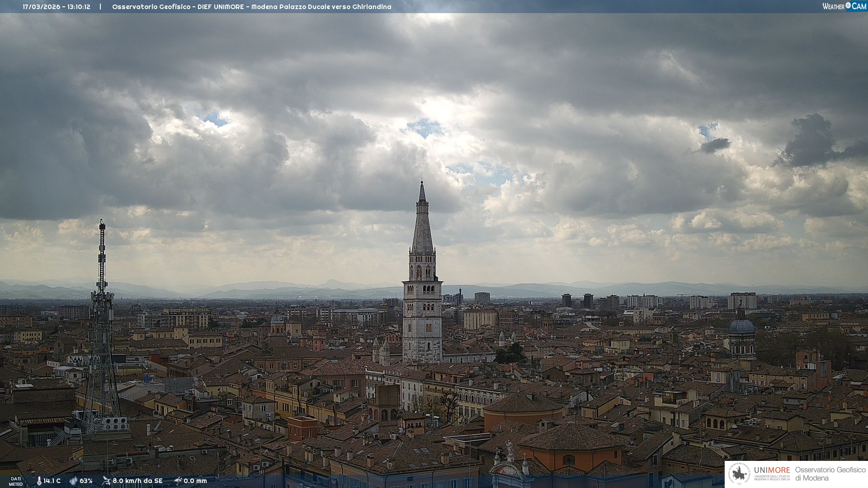Click the thermometer temperature icon
Screen dimensions: 868x488
(39, 481)
